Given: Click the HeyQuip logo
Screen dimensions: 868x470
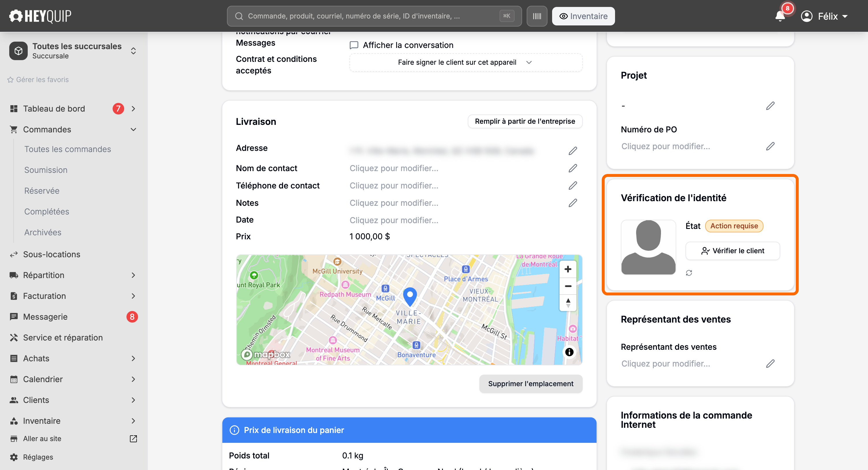Looking at the screenshot, I should coord(40,16).
